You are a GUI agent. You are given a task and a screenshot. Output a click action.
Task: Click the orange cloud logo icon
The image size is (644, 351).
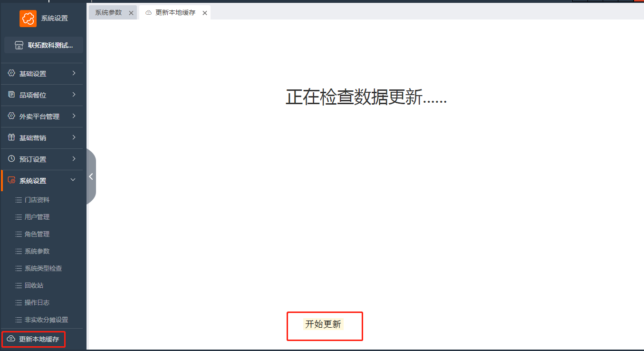pos(28,19)
